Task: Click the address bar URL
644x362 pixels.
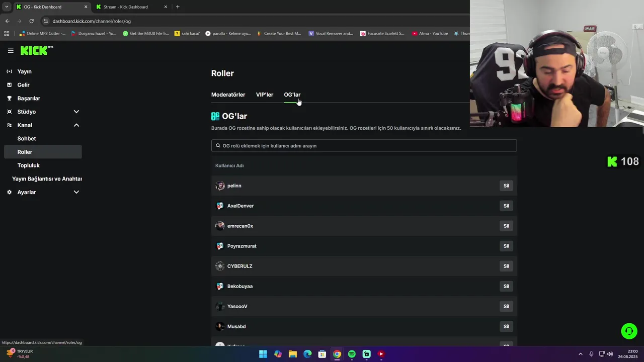Action: [92, 21]
